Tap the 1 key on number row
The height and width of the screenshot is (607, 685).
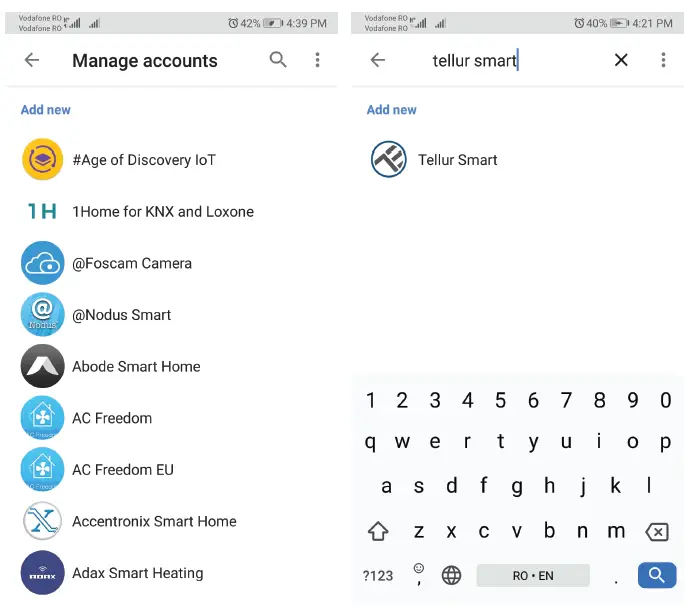point(370,400)
